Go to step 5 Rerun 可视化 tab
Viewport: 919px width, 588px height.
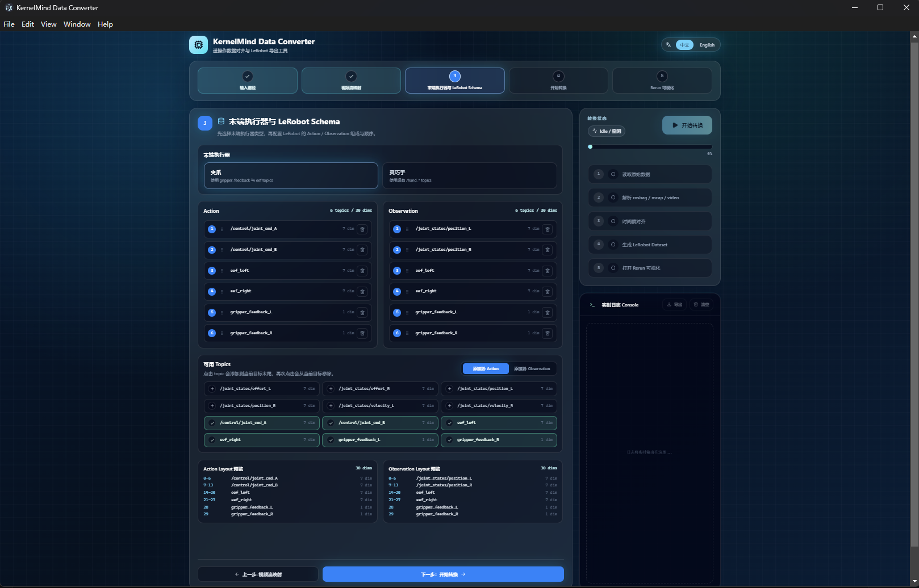(662, 81)
